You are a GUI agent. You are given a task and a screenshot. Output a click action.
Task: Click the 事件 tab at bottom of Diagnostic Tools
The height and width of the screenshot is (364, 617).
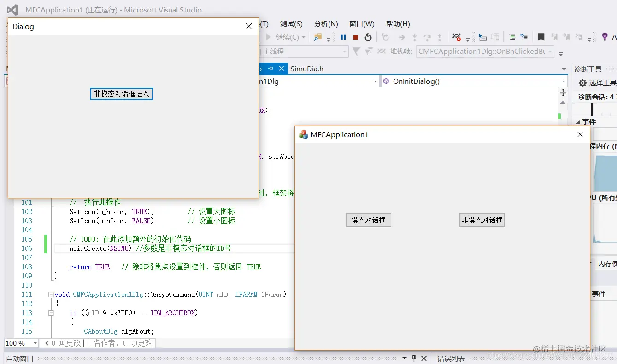click(x=599, y=294)
